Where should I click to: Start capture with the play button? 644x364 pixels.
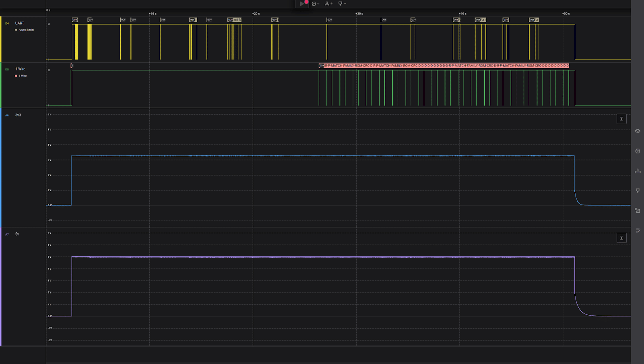(302, 4)
